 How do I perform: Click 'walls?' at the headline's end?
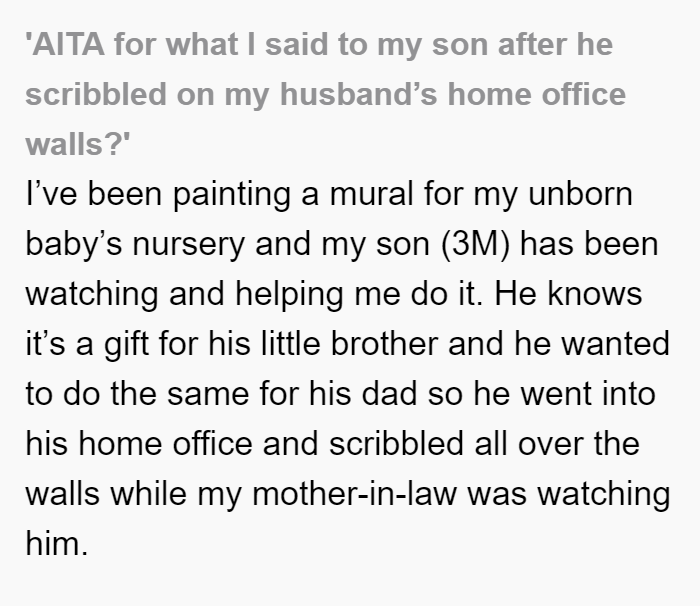coord(78,145)
